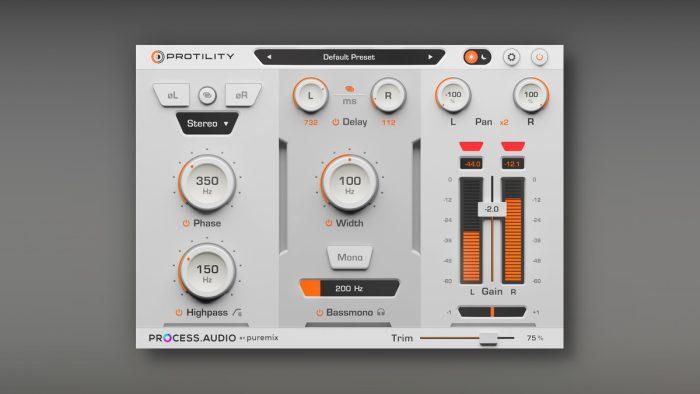Reset the right channel red clip indicator

(x=513, y=146)
